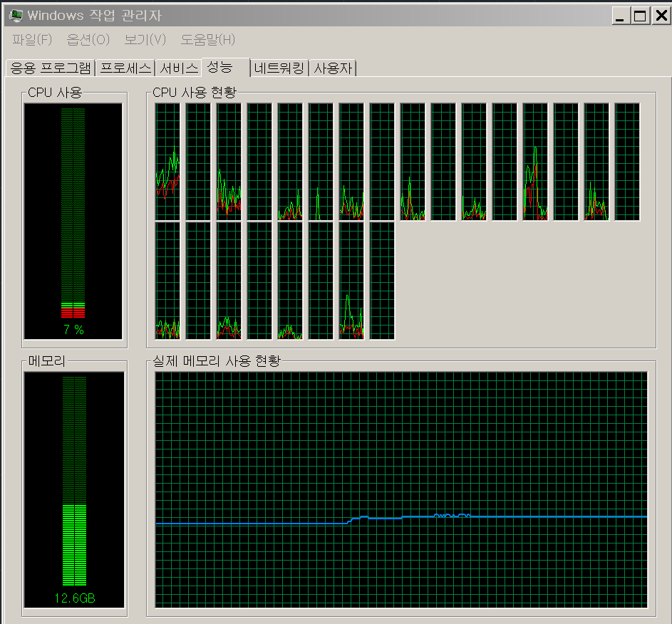672x624 pixels.
Task: Click the 12.6GB memory value
Action: 75,598
